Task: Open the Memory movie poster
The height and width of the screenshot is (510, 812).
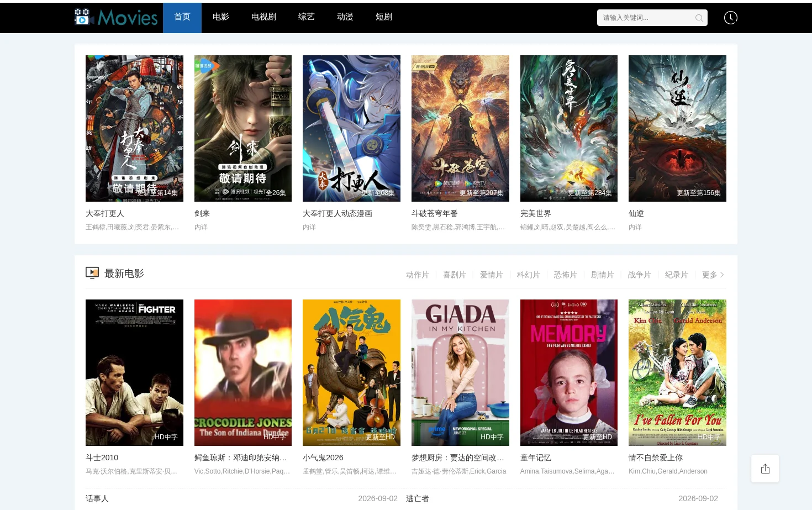Action: click(x=569, y=372)
